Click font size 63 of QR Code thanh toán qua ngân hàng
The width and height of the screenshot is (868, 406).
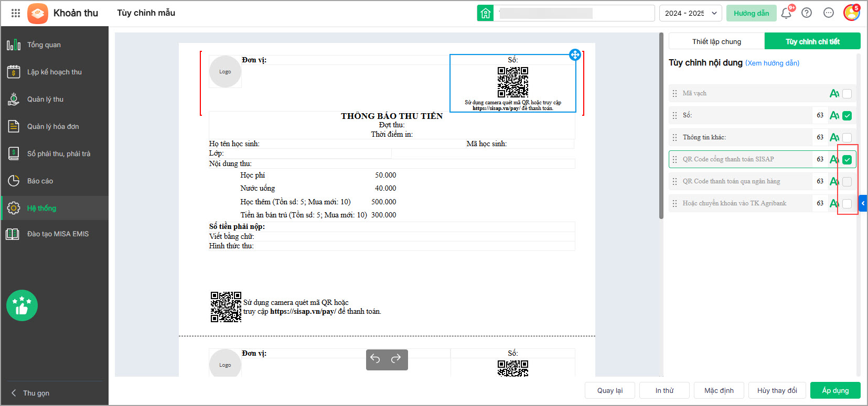click(820, 181)
